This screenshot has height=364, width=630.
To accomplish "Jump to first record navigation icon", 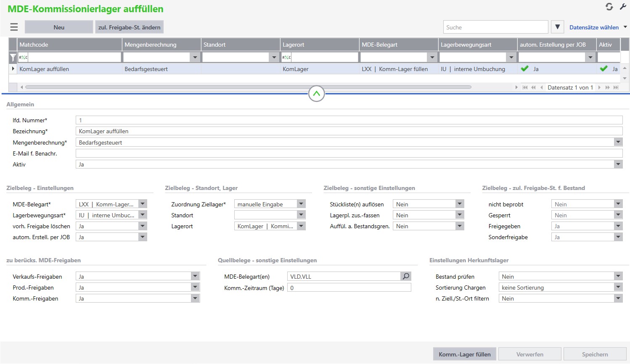I will point(525,87).
